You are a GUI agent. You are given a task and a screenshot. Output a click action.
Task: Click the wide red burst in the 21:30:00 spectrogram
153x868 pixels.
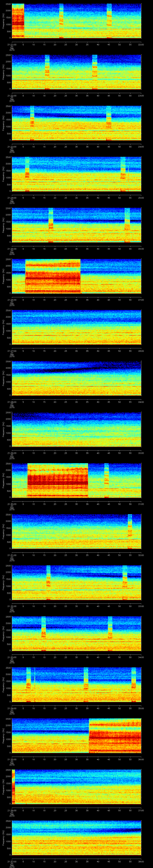coord(58,480)
